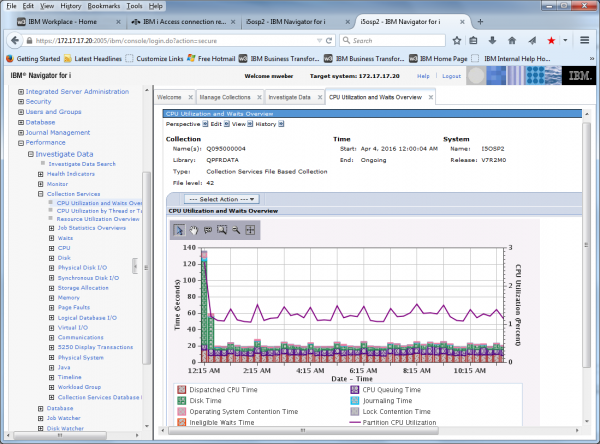Close the Welcome console tab
600x444 pixels.
[x=191, y=98]
